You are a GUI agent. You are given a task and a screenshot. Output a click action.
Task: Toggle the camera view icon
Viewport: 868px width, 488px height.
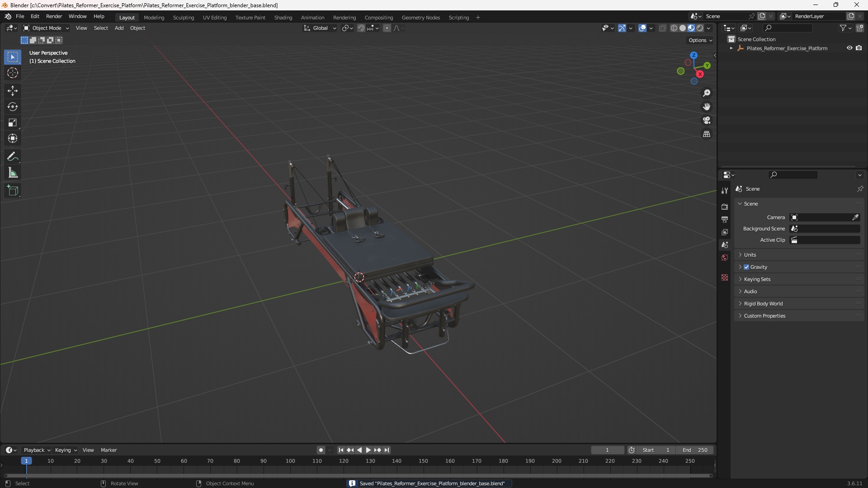click(707, 120)
